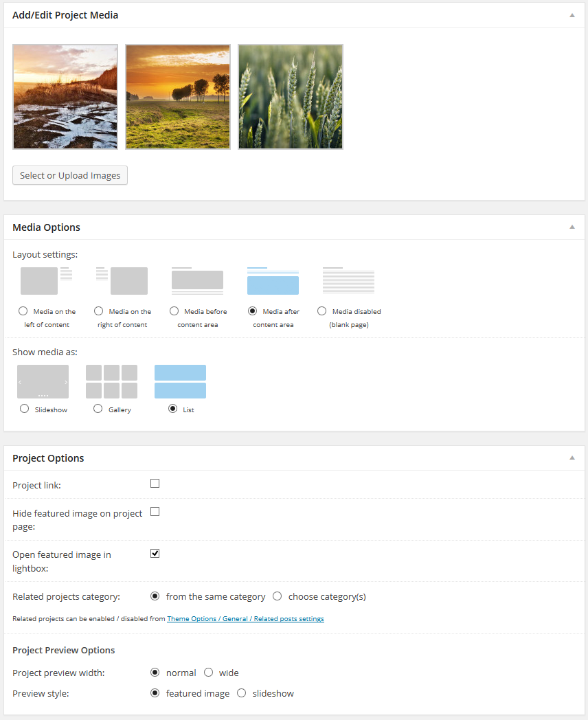Open the Theme Options Related posts settings link
The image size is (588, 720).
pyautogui.click(x=245, y=619)
